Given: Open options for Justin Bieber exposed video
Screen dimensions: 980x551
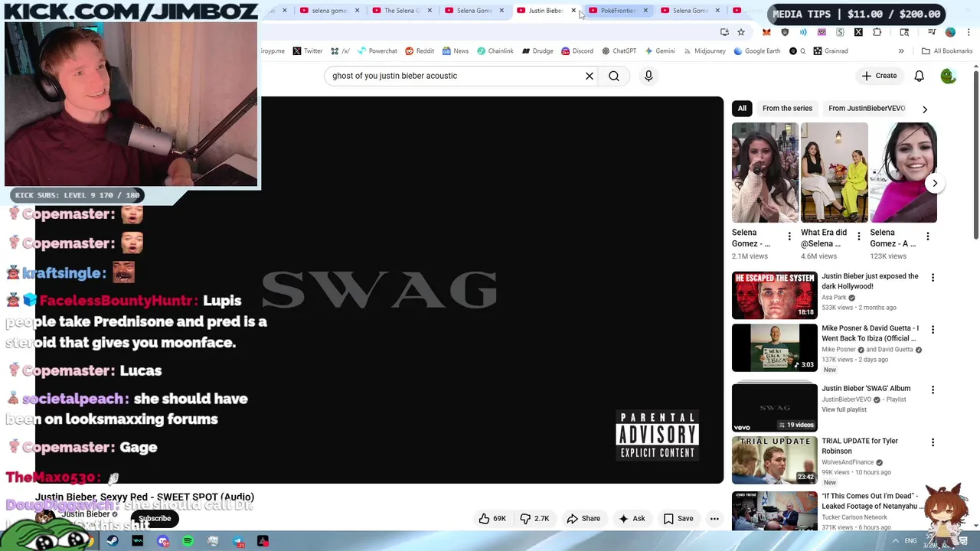Looking at the screenshot, I should coord(933,277).
